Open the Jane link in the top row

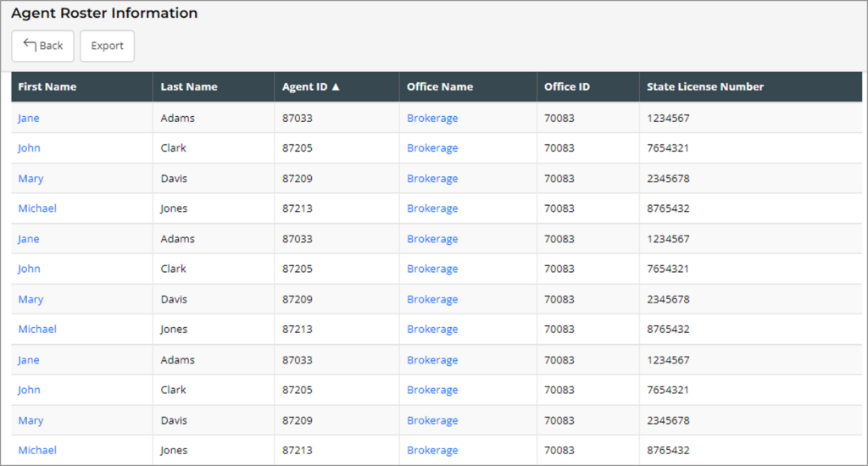pos(29,118)
